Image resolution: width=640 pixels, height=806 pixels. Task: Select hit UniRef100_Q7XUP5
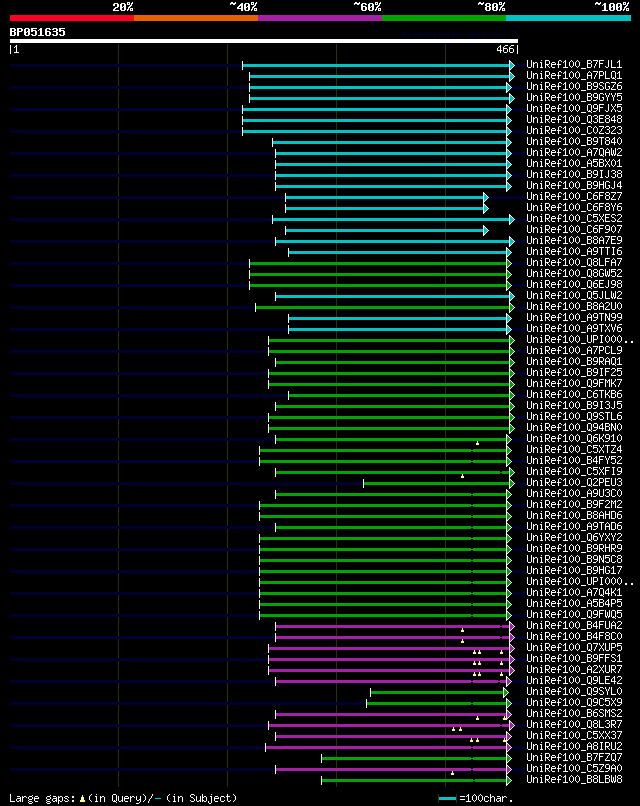coord(574,648)
